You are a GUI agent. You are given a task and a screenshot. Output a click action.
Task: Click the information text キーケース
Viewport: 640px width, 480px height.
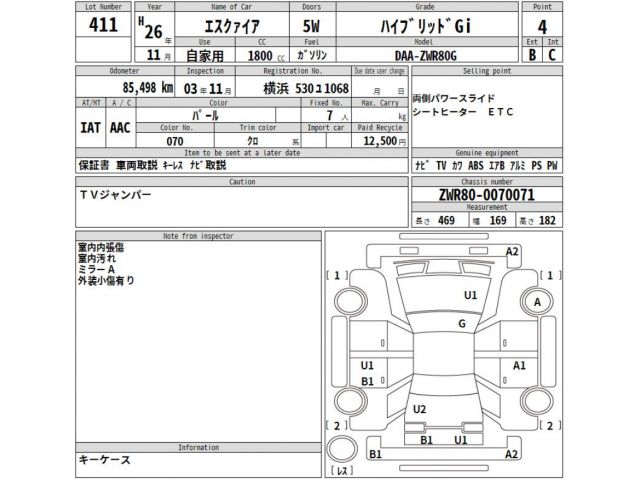(x=104, y=460)
